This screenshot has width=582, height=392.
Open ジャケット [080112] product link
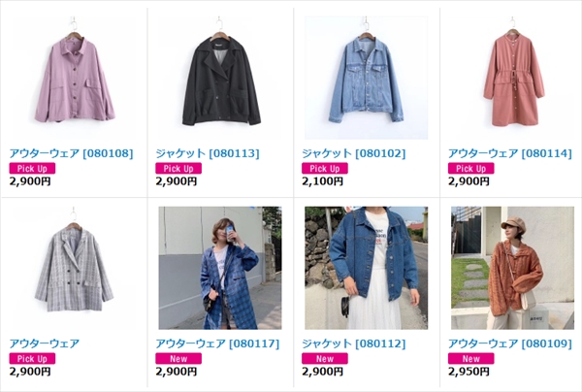354,343
